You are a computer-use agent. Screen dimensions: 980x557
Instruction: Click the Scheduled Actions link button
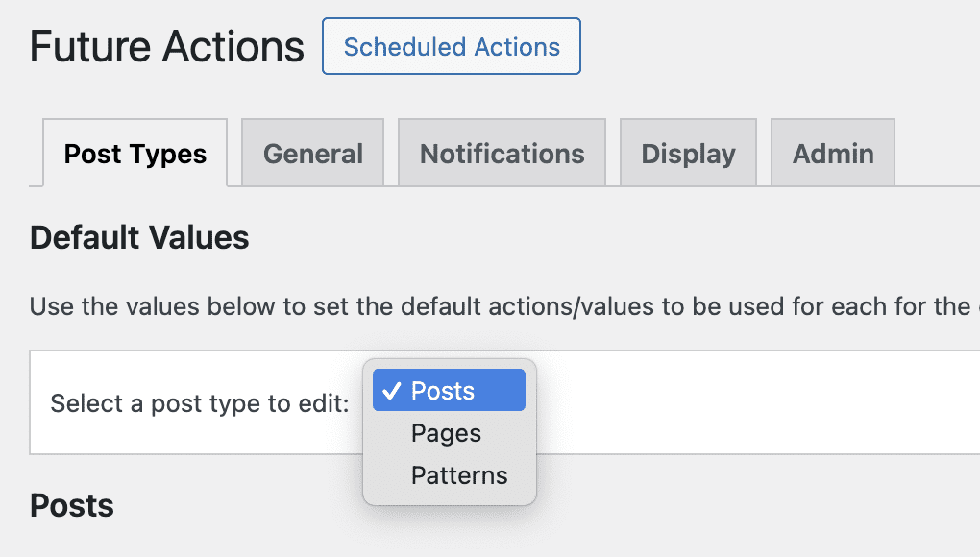point(451,46)
